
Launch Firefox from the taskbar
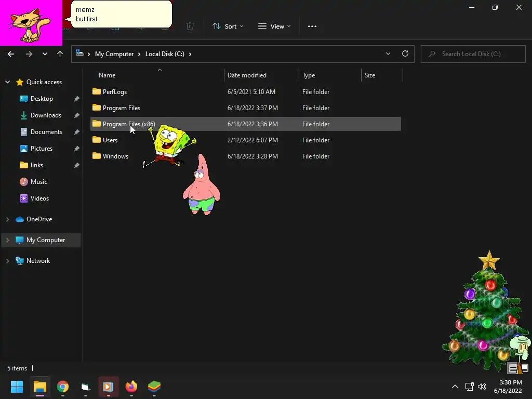(131, 387)
